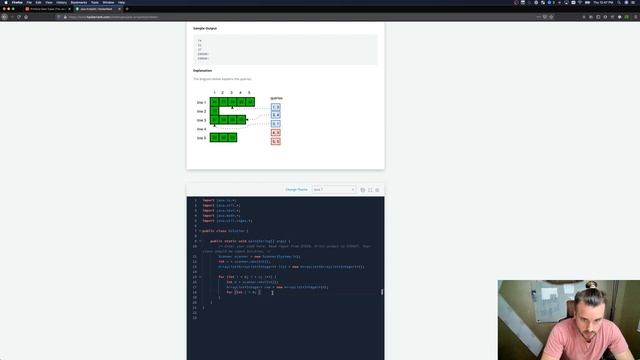Click the first blue query box in diagram
This screenshot has width=640, height=360.
276,107
